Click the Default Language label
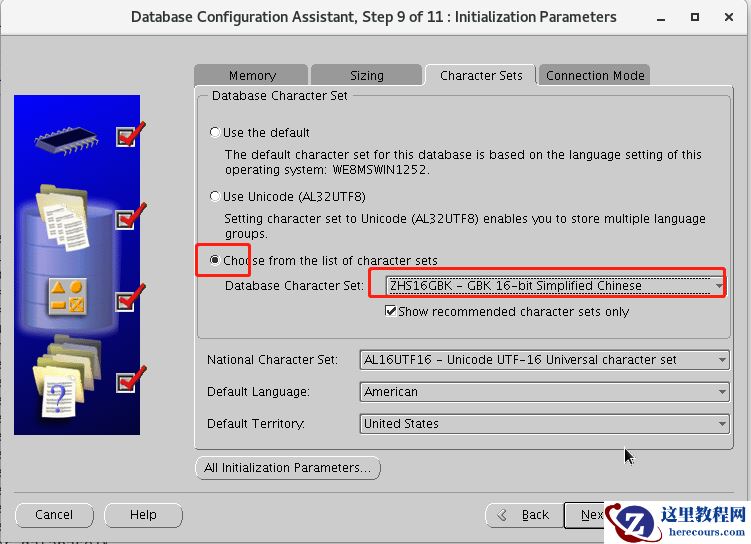 point(258,392)
